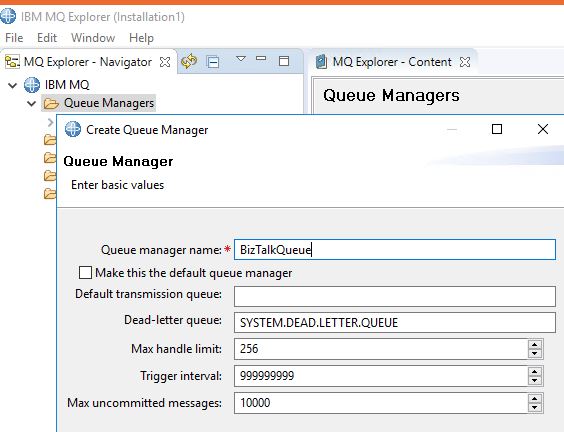
Task: Select the Queue Managers folder in the tree
Action: coord(99,103)
